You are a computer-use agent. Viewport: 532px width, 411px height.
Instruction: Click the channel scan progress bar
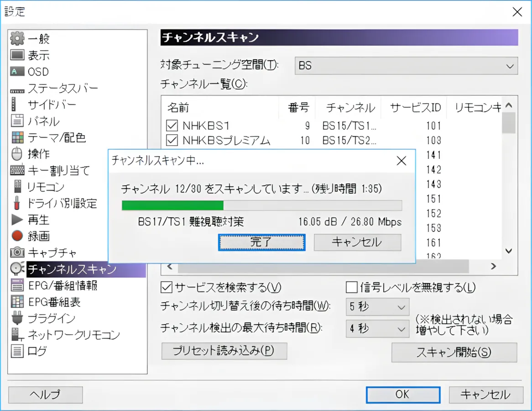[261, 205]
